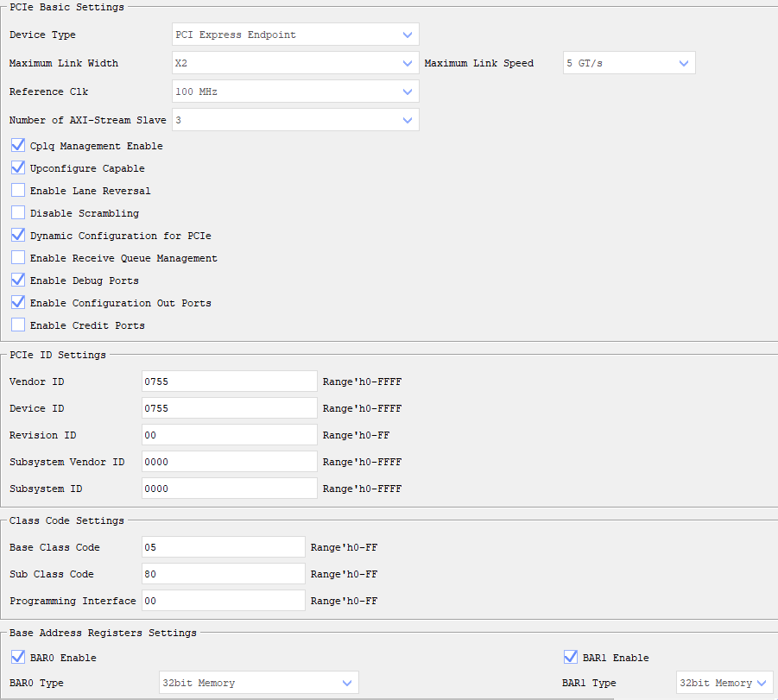
Task: Open the BAR0 Type dropdown
Action: [258, 683]
